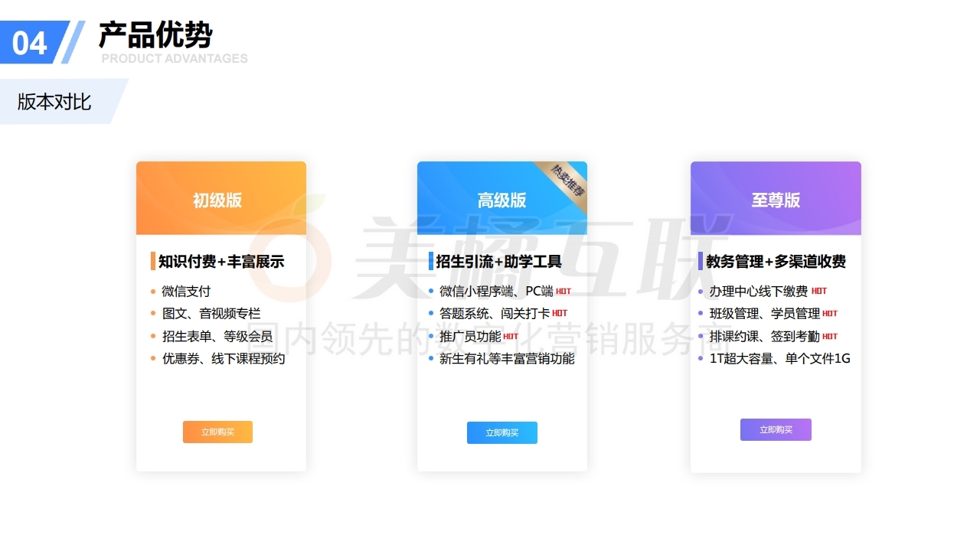Click the 产品优势 title
The height and width of the screenshot is (551, 980).
155,35
